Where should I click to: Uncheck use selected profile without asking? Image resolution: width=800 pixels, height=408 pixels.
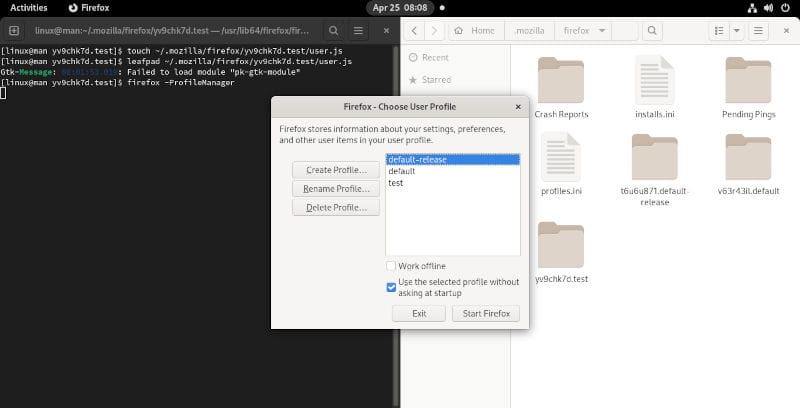tap(391, 287)
